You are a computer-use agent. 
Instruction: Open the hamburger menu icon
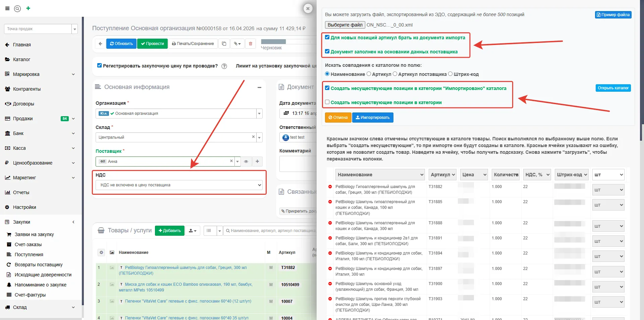click(7, 8)
